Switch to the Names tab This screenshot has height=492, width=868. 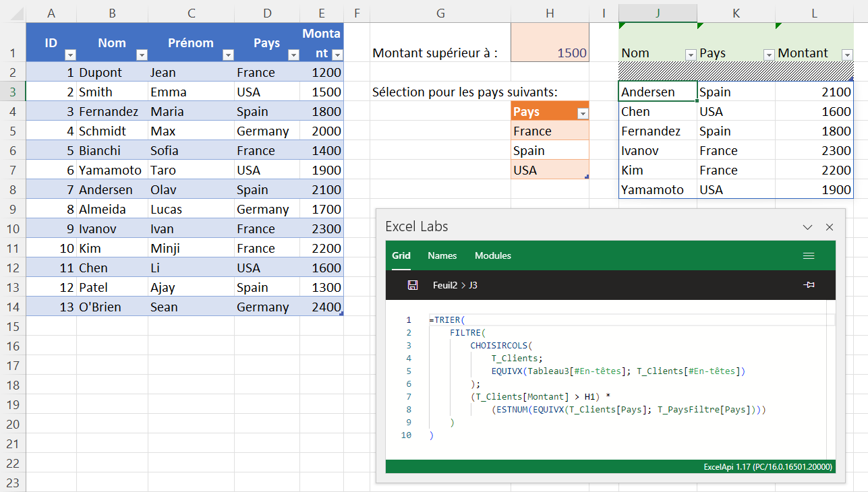click(x=442, y=255)
